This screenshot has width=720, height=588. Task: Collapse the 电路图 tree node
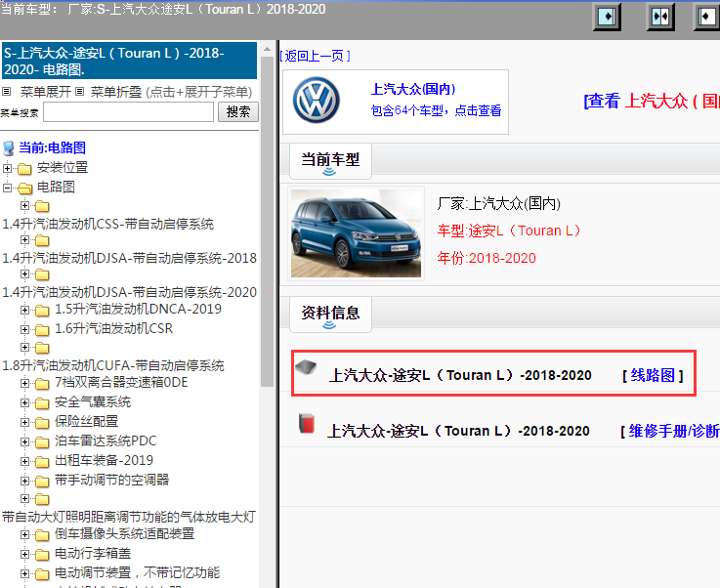click(7, 188)
